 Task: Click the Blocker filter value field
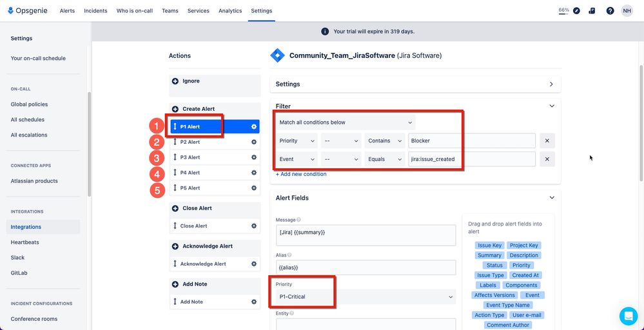(x=472, y=141)
